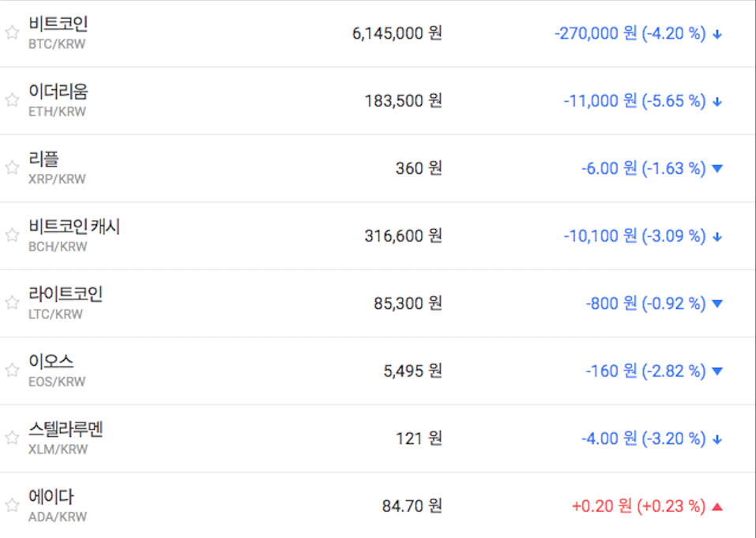Click the blue down arrow for 비트코인
Image resolution: width=756 pixels, height=538 pixels.
tap(717, 34)
